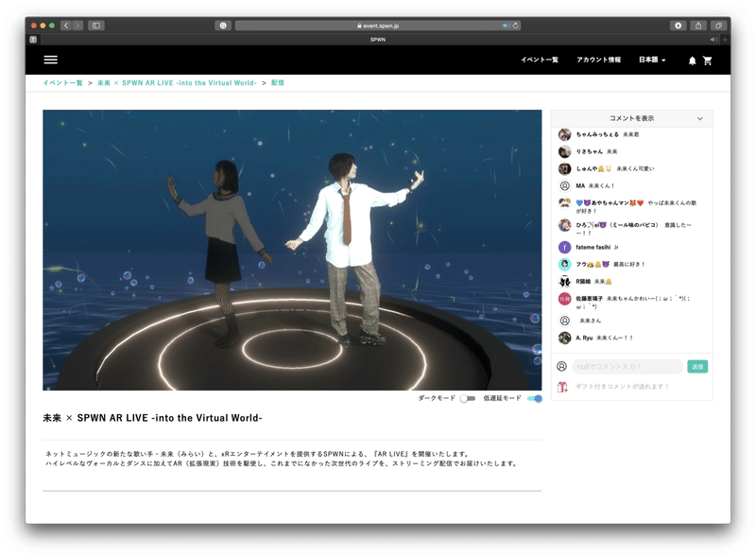Toggle the ダークモード switch
Image resolution: width=756 pixels, height=557 pixels.
click(x=467, y=398)
